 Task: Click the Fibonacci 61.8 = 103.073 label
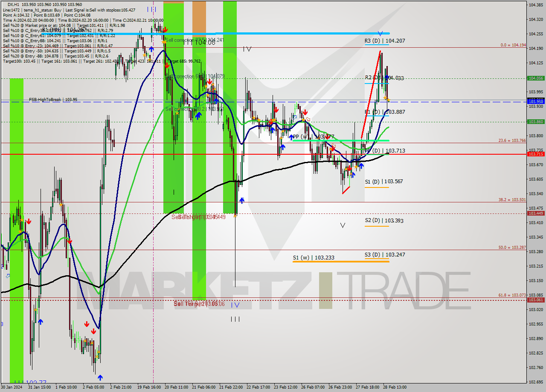(512, 295)
